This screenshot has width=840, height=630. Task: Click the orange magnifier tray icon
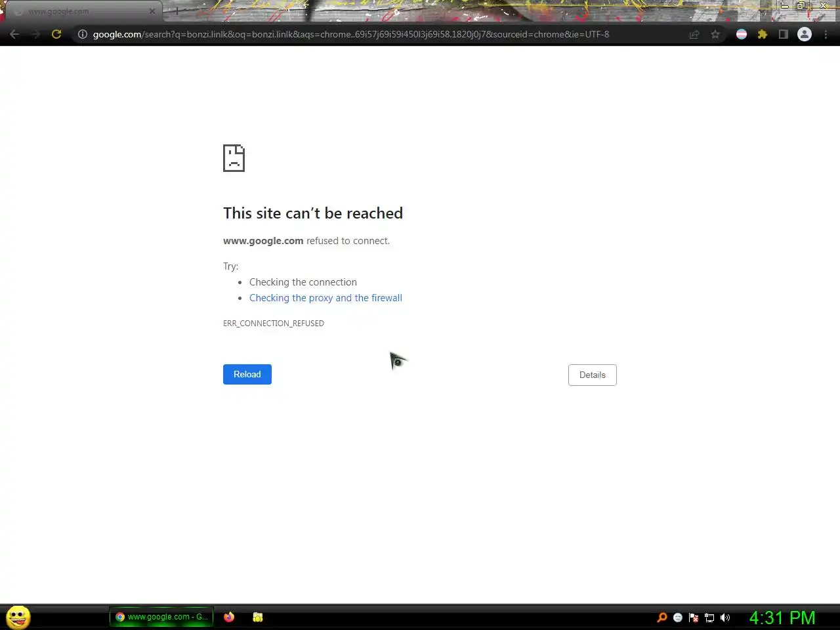(x=662, y=618)
